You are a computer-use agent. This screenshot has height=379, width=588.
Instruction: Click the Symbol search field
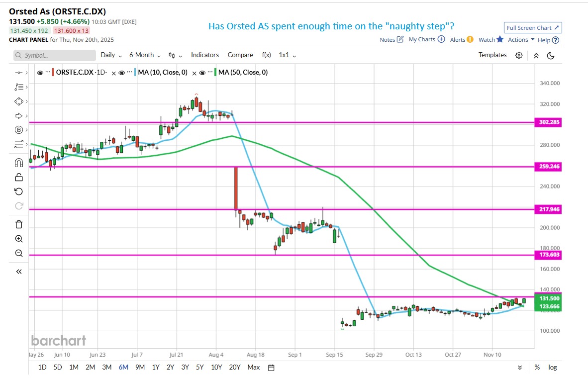(55, 55)
